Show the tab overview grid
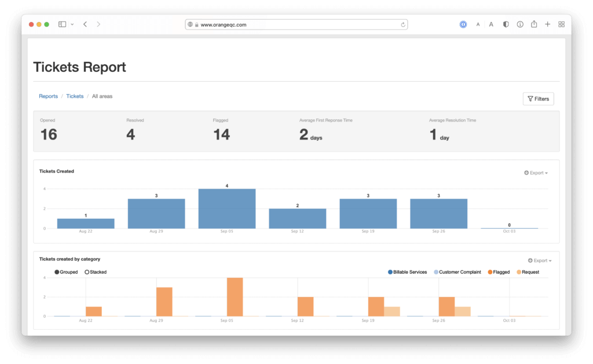593x364 pixels. pos(561,24)
